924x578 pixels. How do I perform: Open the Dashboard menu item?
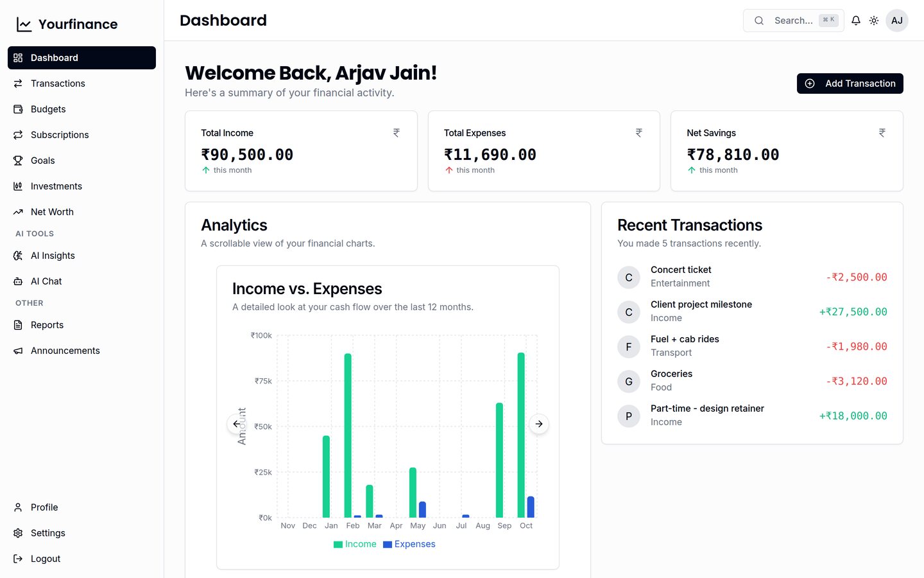tap(81, 58)
